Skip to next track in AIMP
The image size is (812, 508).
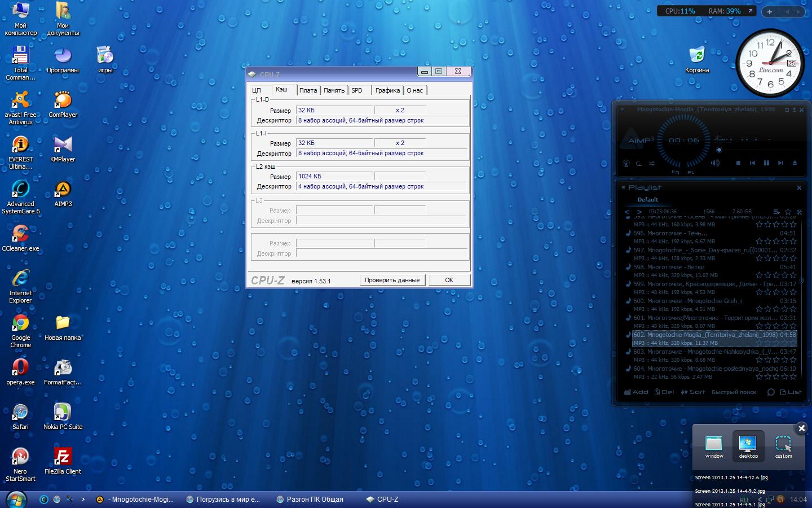click(780, 163)
